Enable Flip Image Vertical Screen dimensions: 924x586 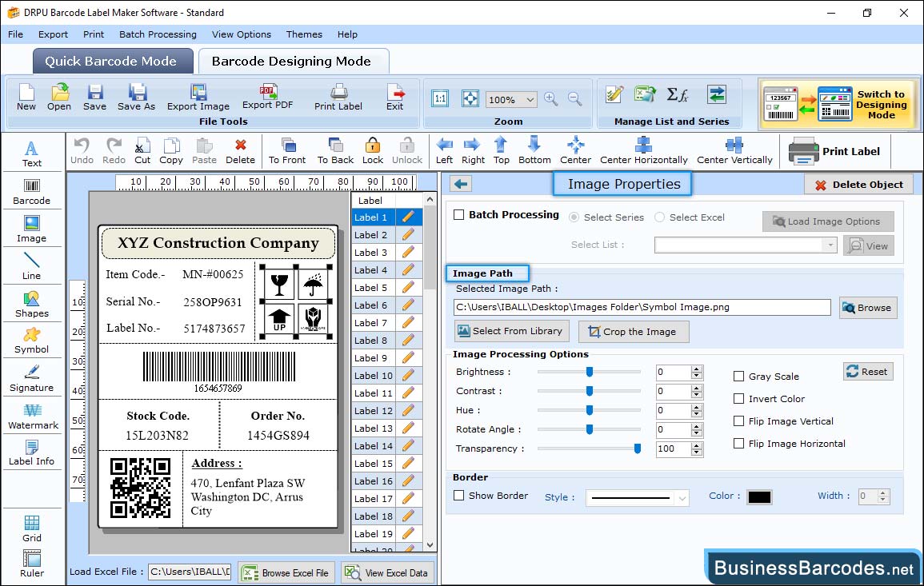pyautogui.click(x=738, y=421)
